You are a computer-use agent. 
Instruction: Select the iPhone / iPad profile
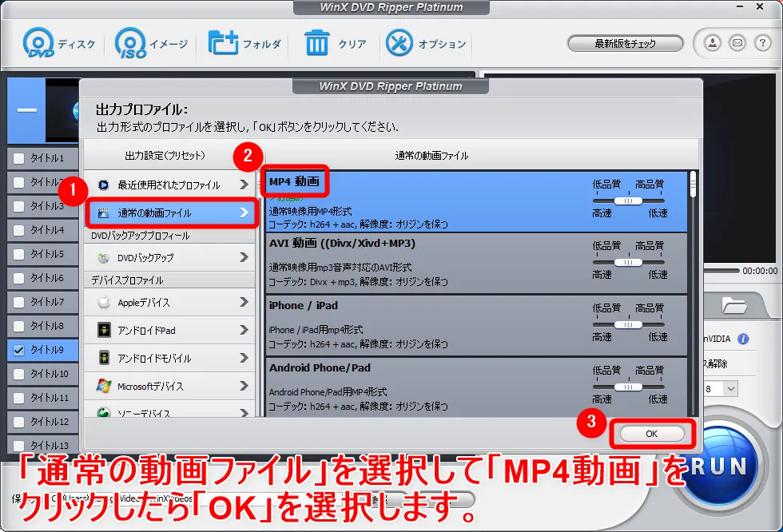click(476, 325)
